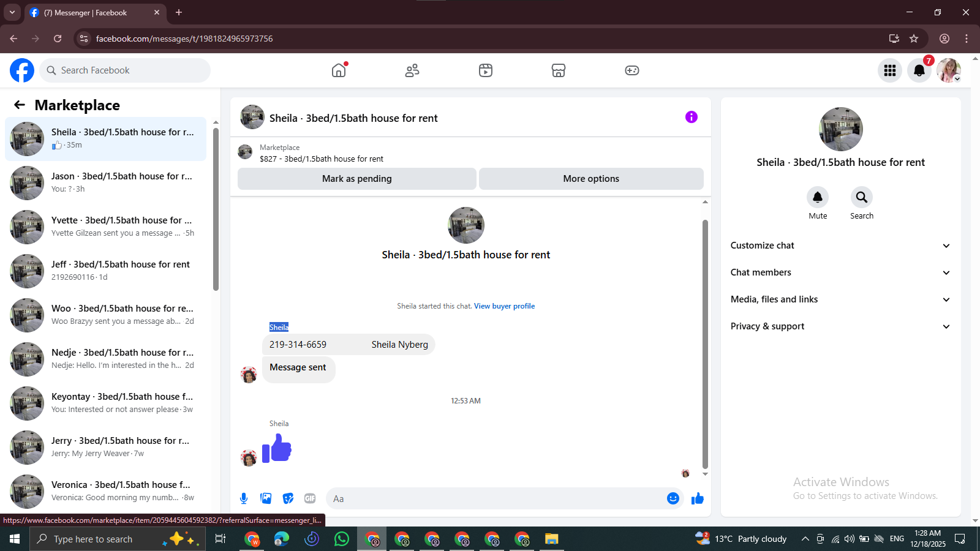Viewport: 980px width, 551px height.
Task: Show hidden system tray icons
Action: pos(805,539)
